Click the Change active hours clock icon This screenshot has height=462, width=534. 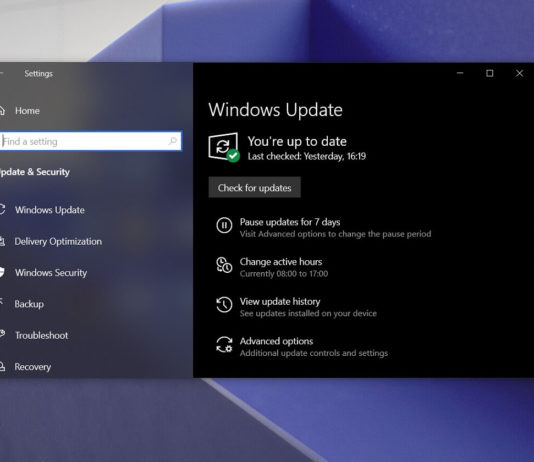pyautogui.click(x=224, y=265)
